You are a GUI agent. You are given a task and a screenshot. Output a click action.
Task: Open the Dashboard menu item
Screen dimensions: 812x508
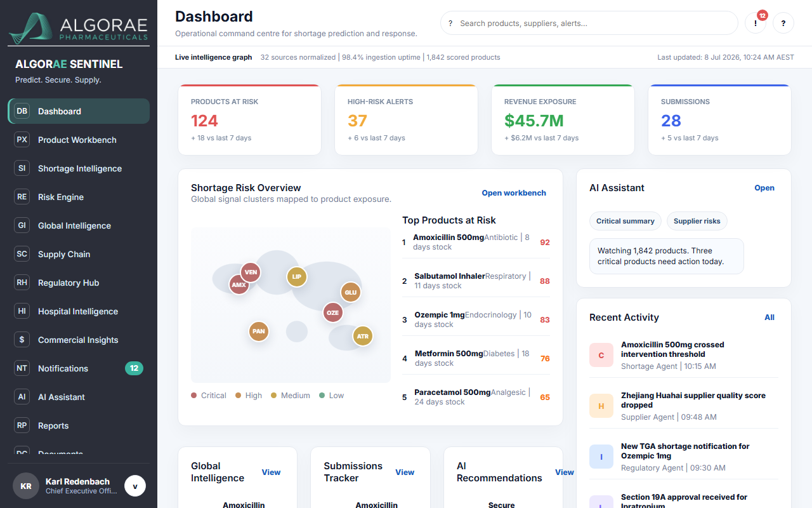[x=79, y=111]
